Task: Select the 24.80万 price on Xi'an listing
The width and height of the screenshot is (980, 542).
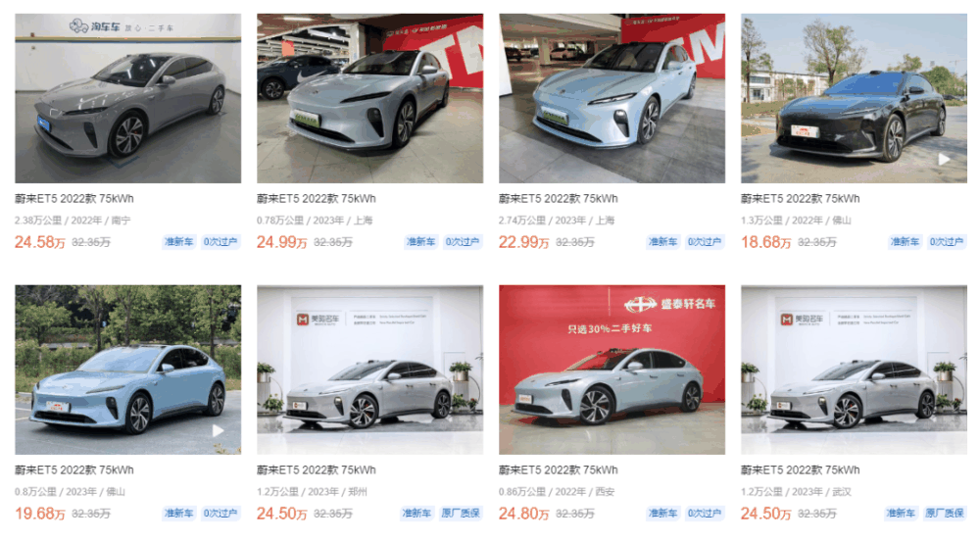Action: click(x=523, y=514)
